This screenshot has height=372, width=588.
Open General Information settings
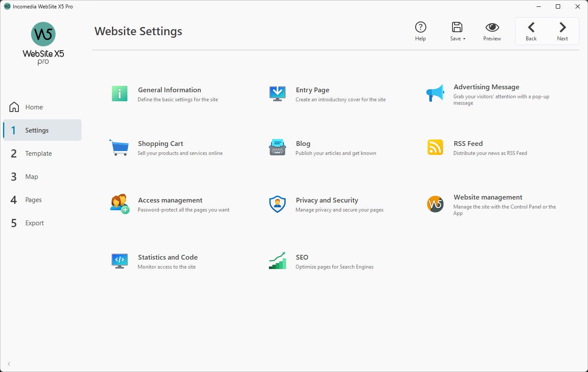[119, 93]
